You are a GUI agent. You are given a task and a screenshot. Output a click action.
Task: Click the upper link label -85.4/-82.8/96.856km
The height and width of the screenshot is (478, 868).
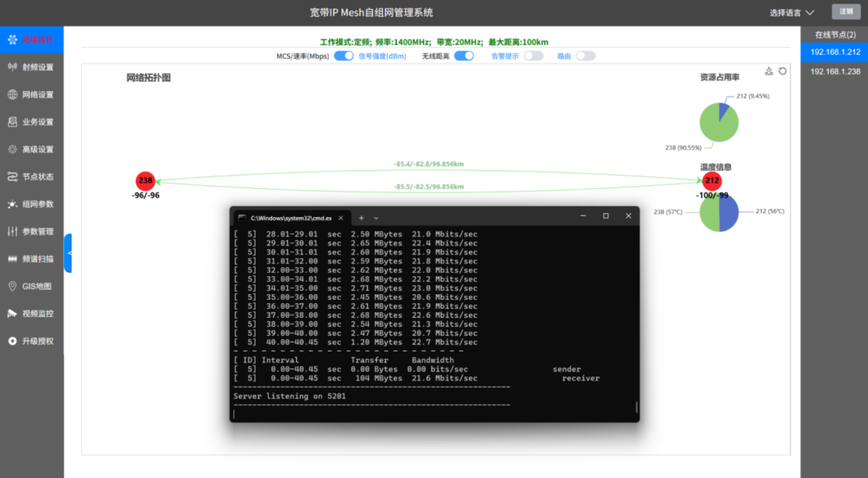[x=429, y=164]
